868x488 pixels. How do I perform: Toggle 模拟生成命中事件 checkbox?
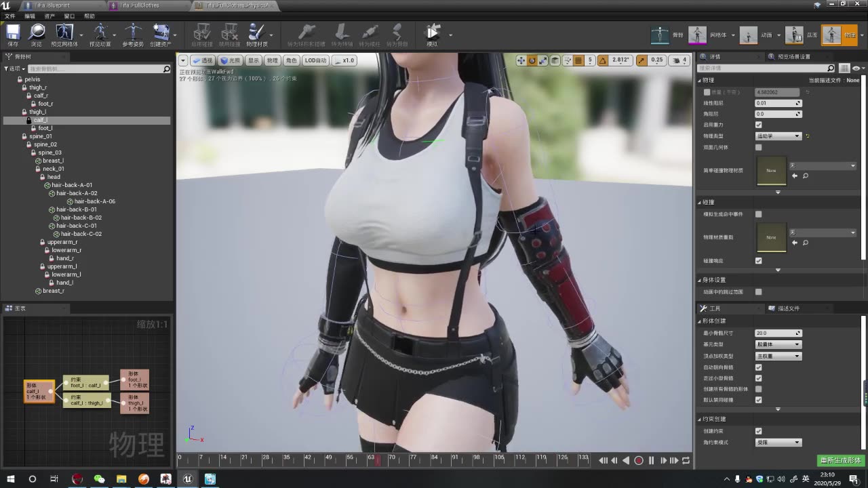758,214
